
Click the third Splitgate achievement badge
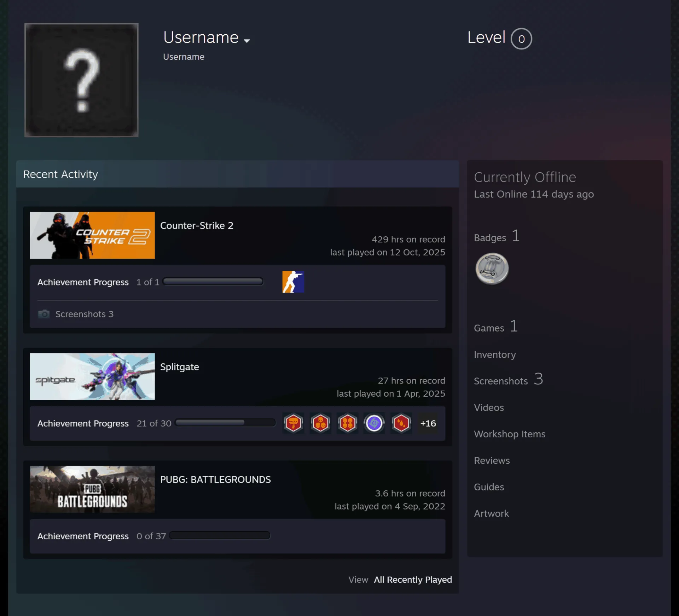[x=348, y=423]
